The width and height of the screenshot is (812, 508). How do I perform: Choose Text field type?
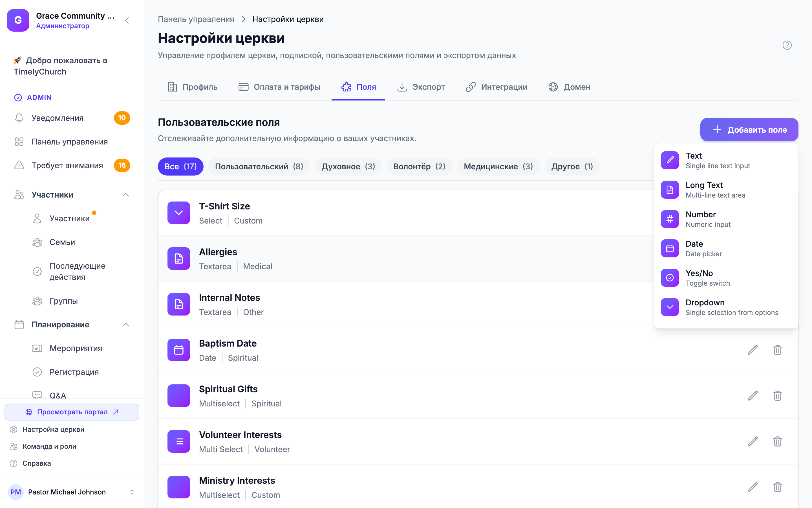726,161
